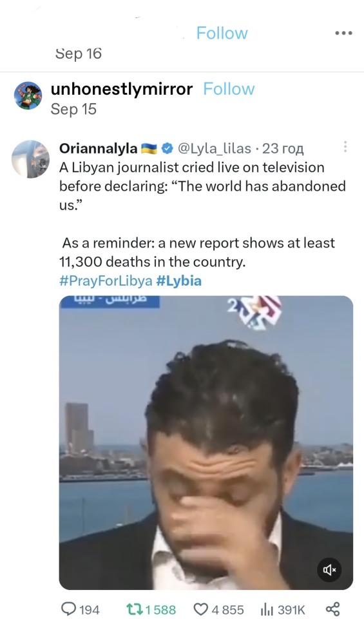Open the three-dot menu at top right
Image resolution: width=364 pixels, height=619 pixels.
pyautogui.click(x=343, y=33)
